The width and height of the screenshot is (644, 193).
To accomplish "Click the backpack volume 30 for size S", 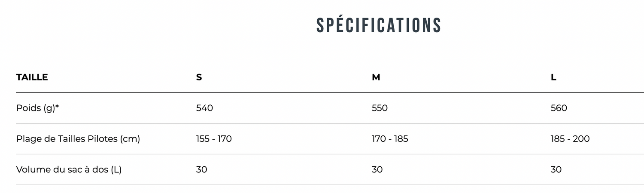I will coord(201,169).
